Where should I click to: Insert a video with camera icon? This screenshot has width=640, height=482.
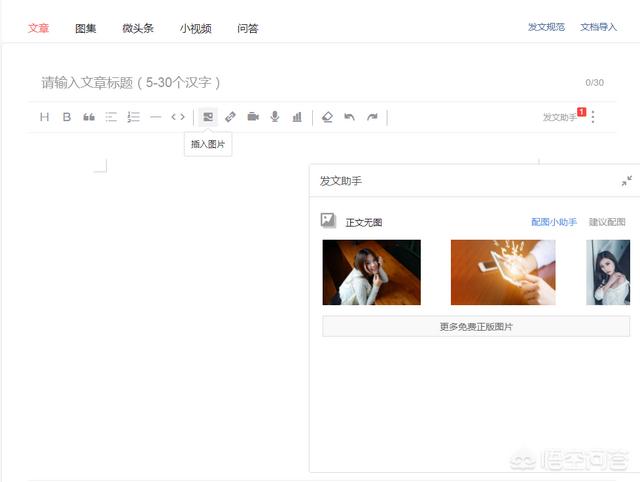253,117
